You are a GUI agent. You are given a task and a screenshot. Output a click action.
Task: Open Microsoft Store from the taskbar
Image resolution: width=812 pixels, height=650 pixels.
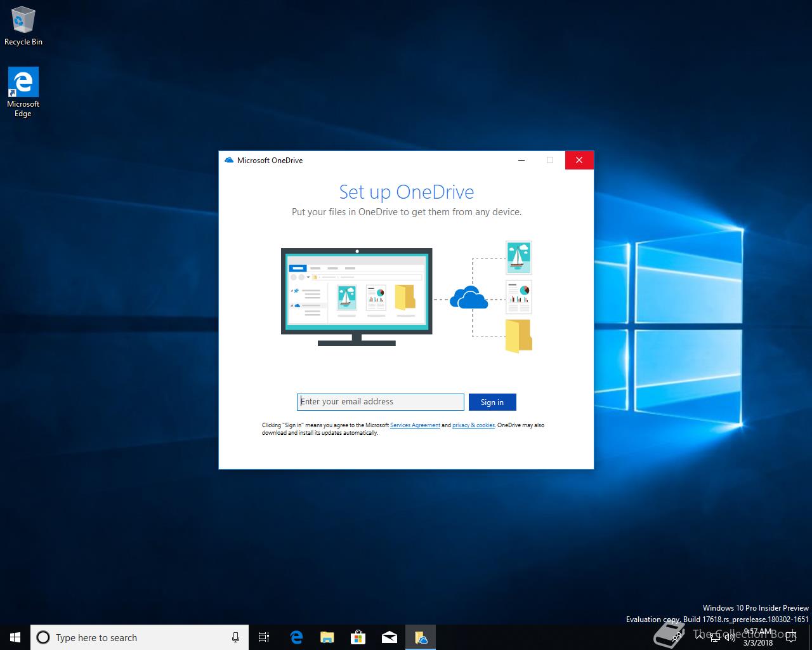pyautogui.click(x=358, y=637)
